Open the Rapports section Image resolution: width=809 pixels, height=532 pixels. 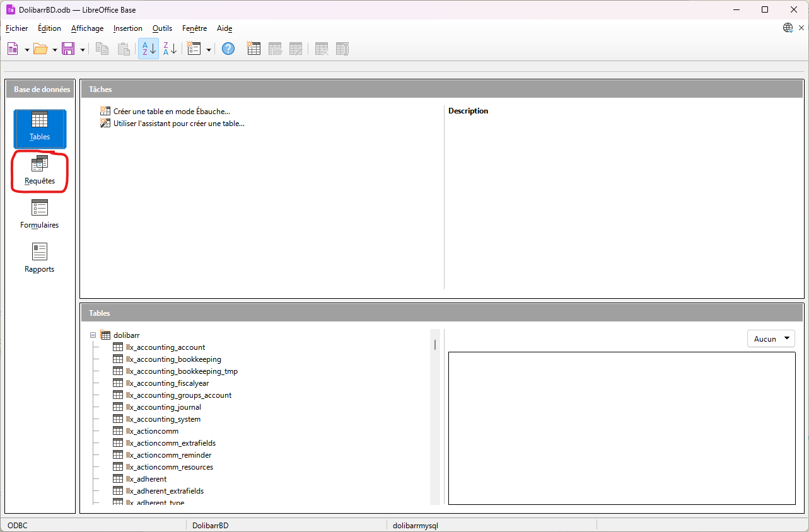40,259
